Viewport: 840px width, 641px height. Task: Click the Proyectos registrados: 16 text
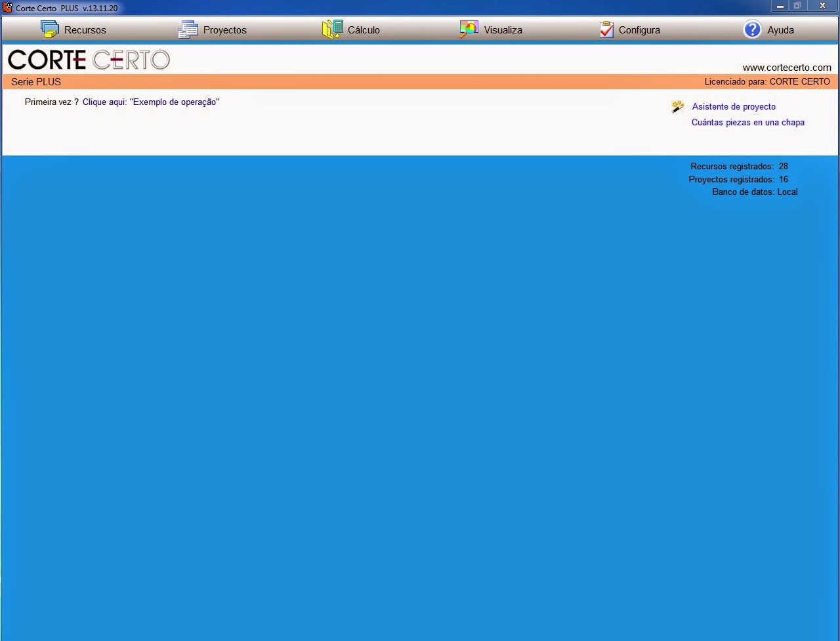coord(738,179)
